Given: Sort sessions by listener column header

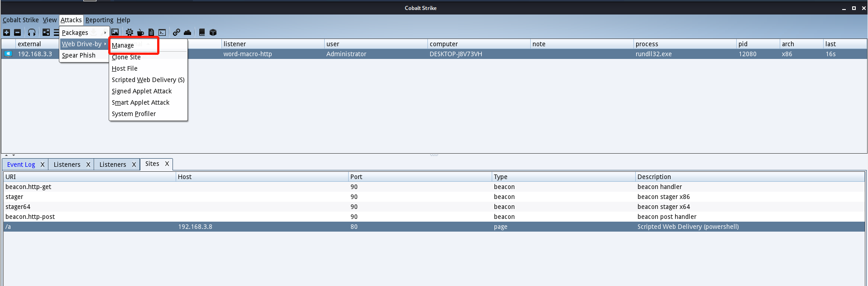Looking at the screenshot, I should 273,44.
